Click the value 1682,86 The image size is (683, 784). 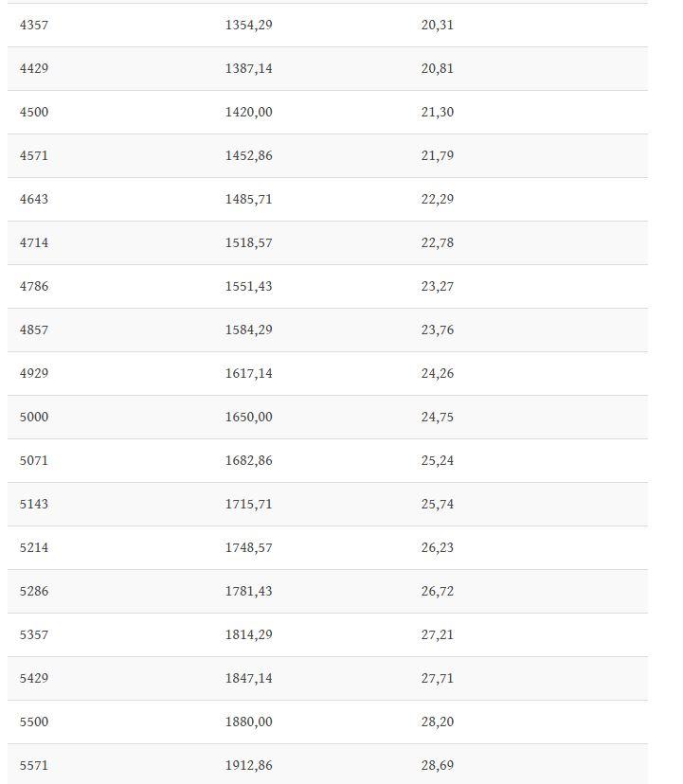(248, 461)
